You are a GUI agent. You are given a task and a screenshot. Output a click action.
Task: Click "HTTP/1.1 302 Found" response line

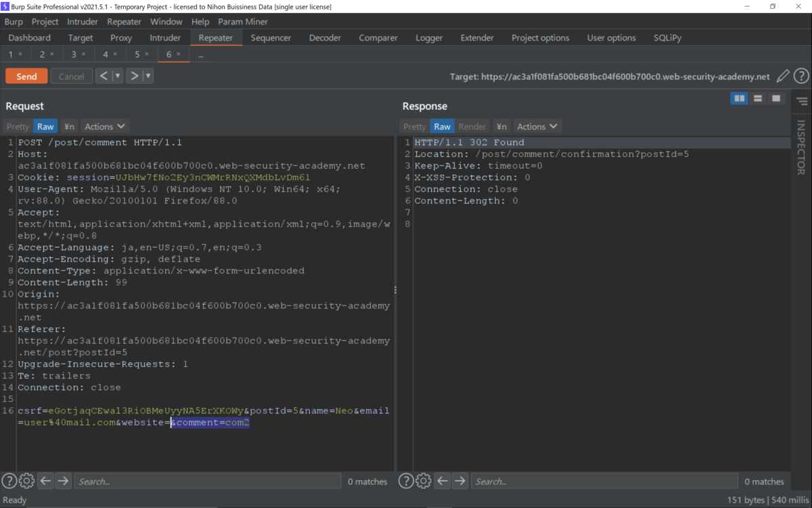tap(469, 142)
